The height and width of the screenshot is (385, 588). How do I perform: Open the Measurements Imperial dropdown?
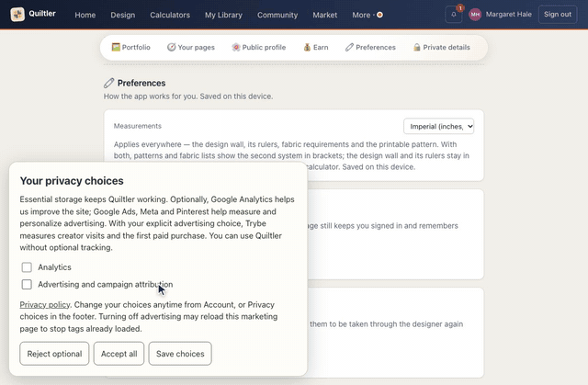[x=439, y=126]
